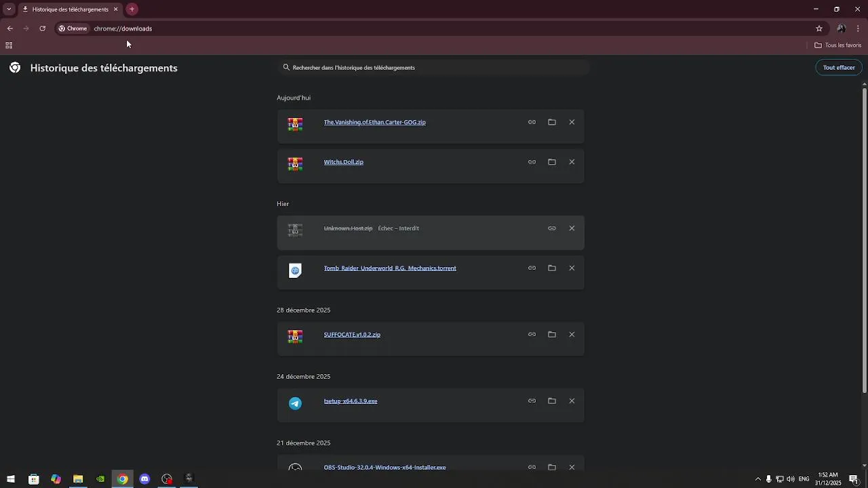Click Telegram icon of tsetup-x64.6.3.9.exe

[295, 403]
